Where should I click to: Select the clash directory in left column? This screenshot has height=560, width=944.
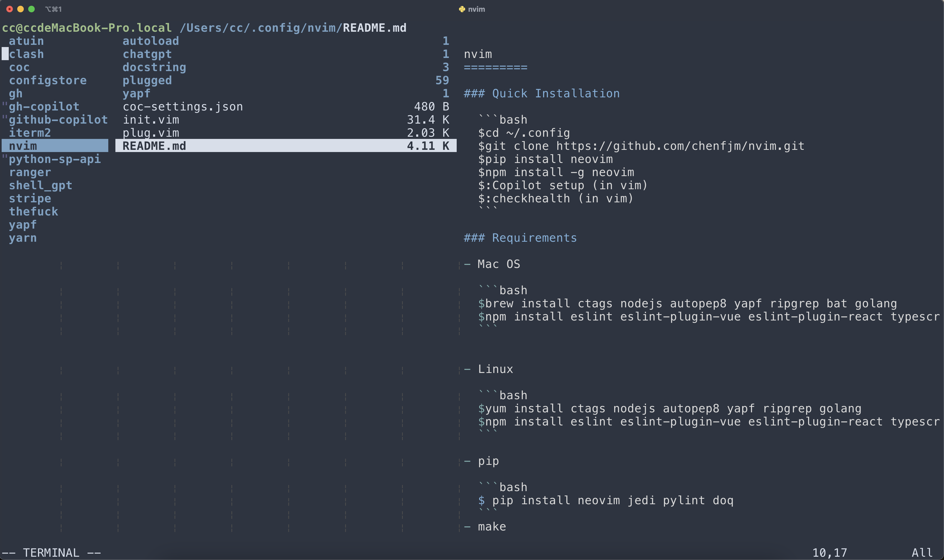[x=27, y=54]
